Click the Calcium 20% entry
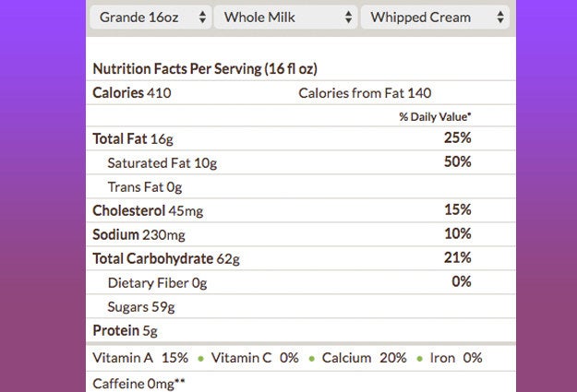The width and height of the screenshot is (577, 392). [x=364, y=358]
